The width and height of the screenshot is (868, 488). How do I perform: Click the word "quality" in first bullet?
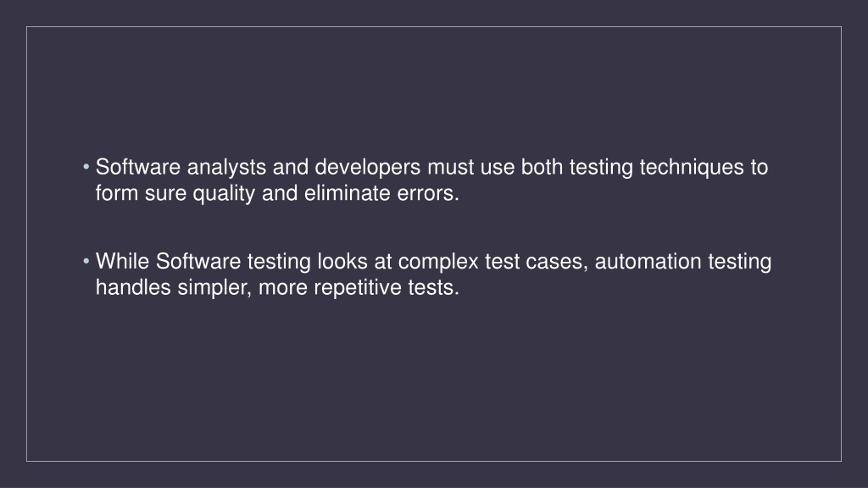pyautogui.click(x=224, y=194)
